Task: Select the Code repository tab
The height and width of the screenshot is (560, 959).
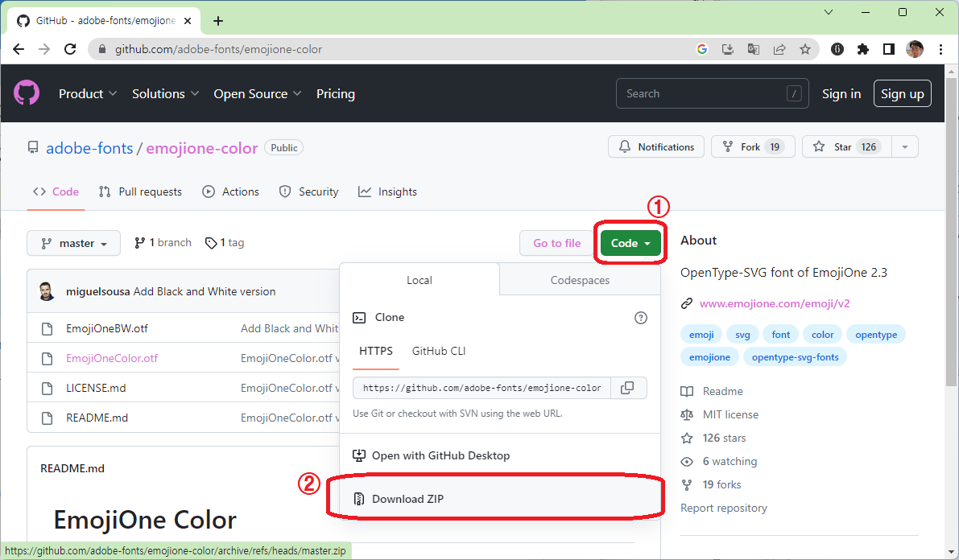Action: [x=56, y=192]
